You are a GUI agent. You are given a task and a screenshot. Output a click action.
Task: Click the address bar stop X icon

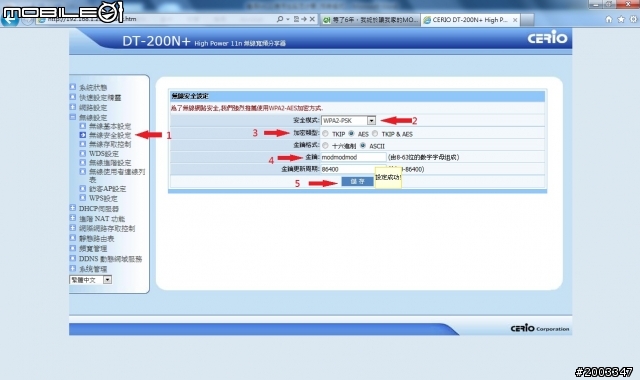(x=312, y=19)
